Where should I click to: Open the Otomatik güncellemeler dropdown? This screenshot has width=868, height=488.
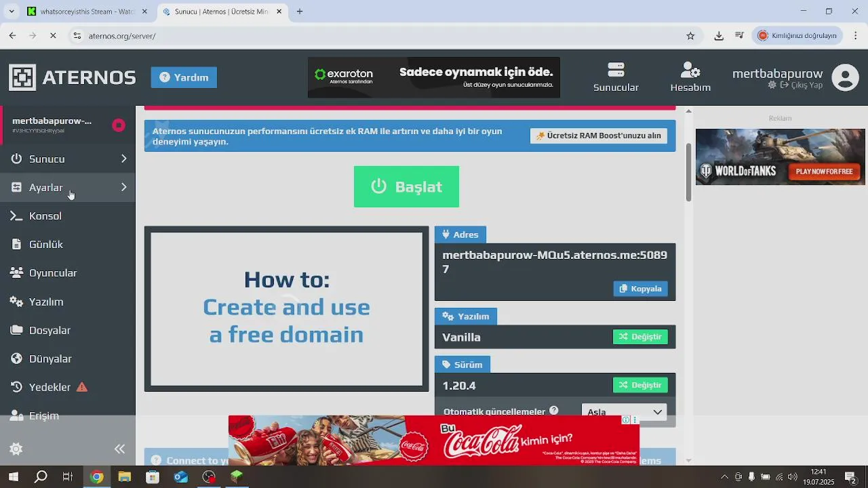625,411
